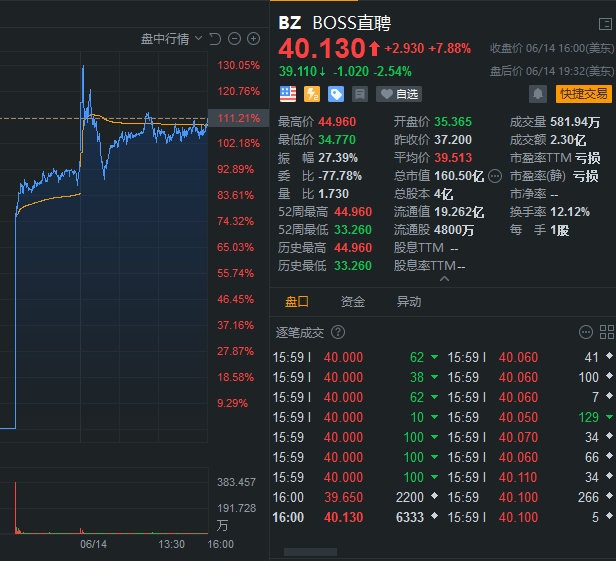Click the 历史最高 44.960 value

353,248
